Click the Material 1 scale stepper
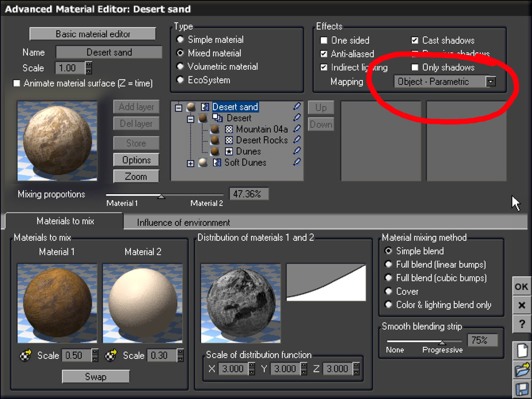Screen dimensions: 532x399 95,355
